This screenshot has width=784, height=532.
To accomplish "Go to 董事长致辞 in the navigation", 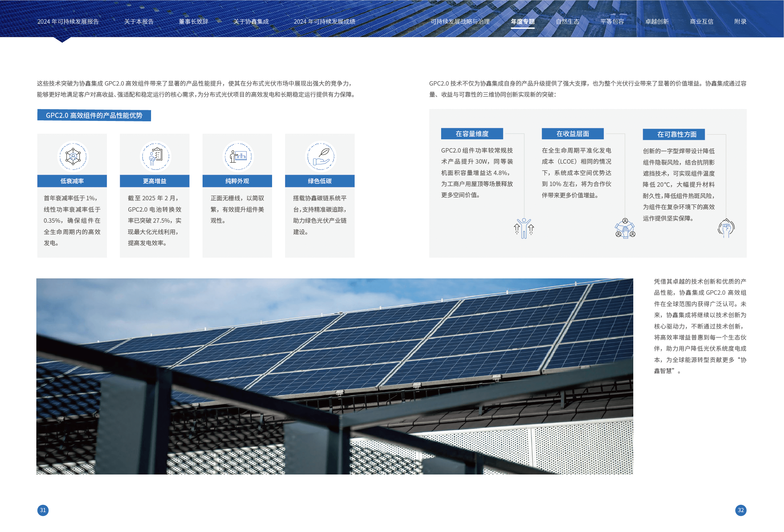I will (193, 21).
